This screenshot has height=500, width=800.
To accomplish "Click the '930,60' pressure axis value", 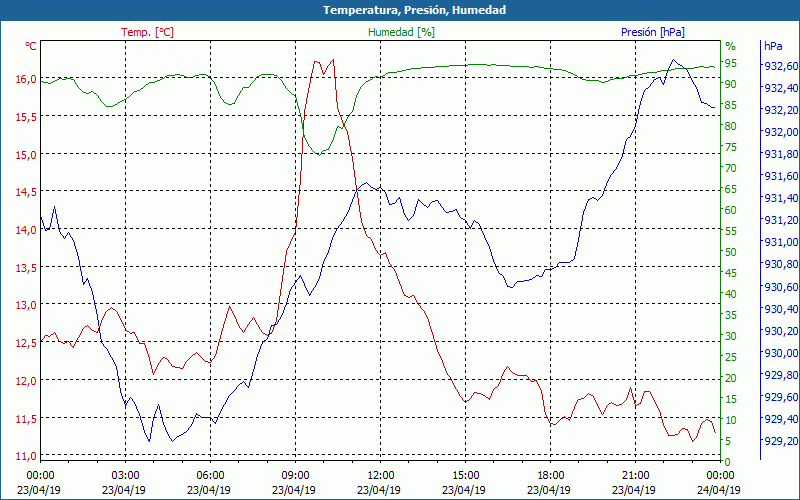I will [x=781, y=287].
